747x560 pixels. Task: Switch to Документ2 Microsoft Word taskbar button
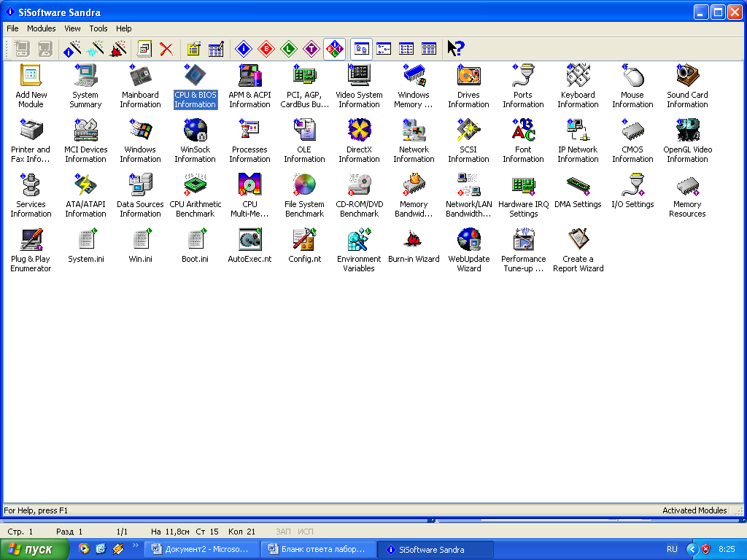(x=201, y=550)
